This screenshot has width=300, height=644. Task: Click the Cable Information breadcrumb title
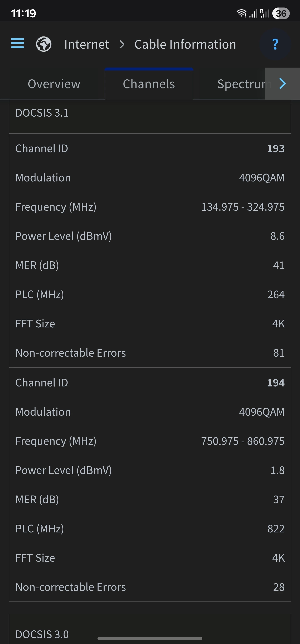pos(185,44)
